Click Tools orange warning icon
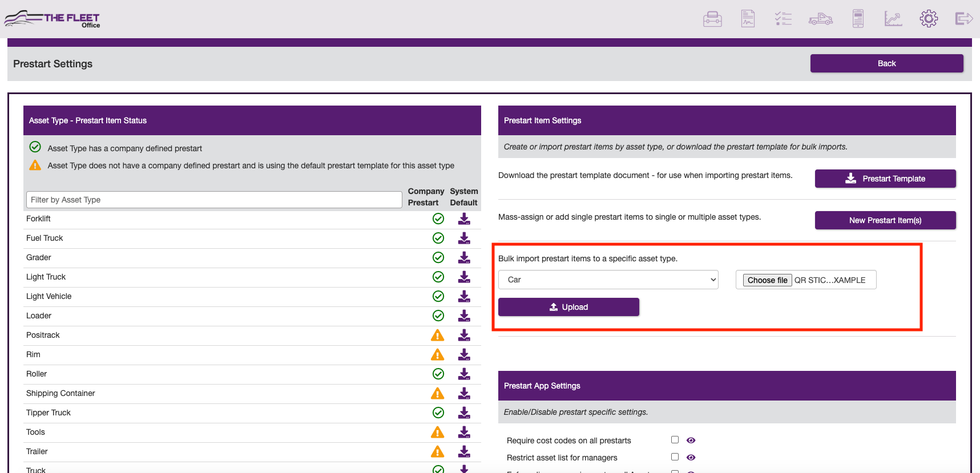Image resolution: width=980 pixels, height=473 pixels. tap(438, 432)
